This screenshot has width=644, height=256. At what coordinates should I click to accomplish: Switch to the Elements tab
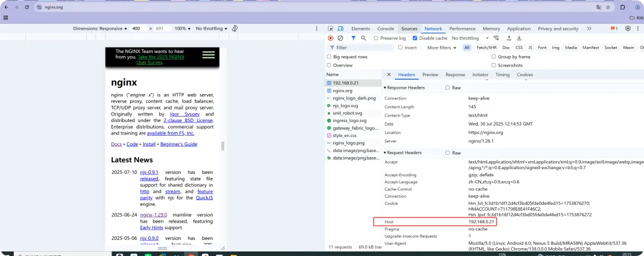[361, 29]
